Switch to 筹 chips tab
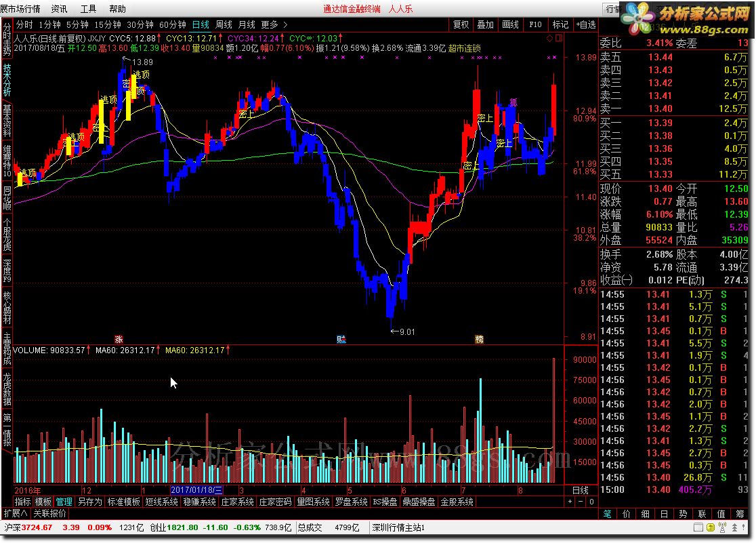This screenshot has width=756, height=543. pos(740,514)
